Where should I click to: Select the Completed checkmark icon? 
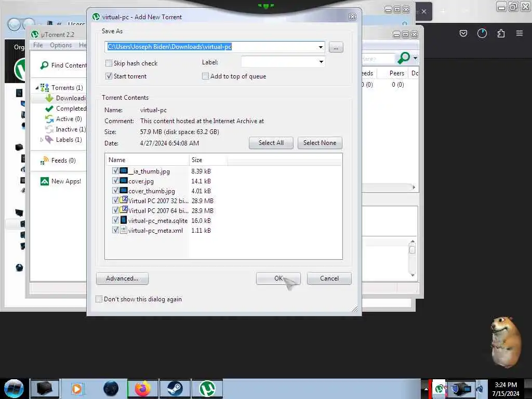coord(49,109)
